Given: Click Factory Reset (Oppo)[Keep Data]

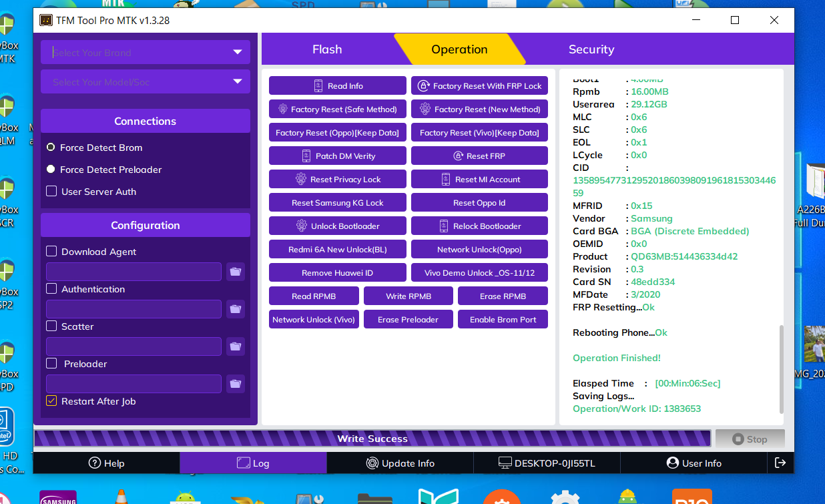Looking at the screenshot, I should coord(338,133).
